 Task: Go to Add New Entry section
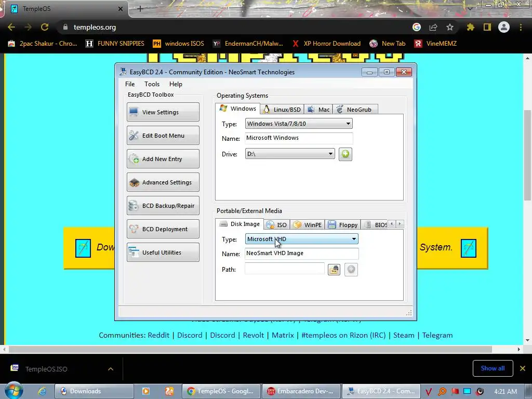click(163, 159)
